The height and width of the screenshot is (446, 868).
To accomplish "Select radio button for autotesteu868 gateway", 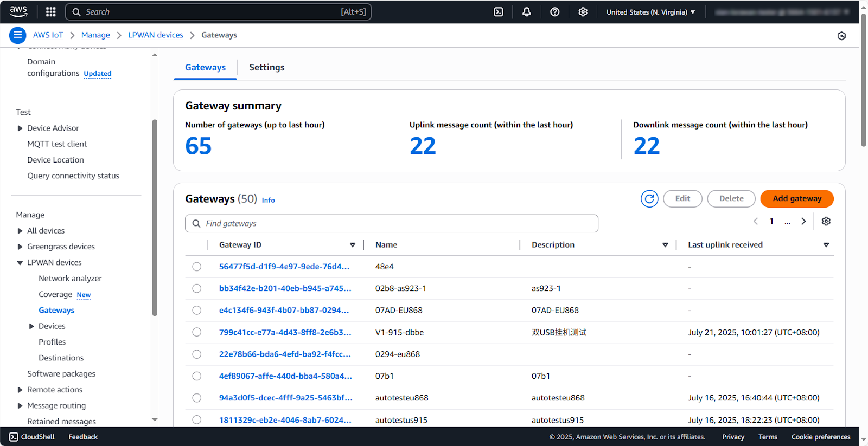I will 197,398.
